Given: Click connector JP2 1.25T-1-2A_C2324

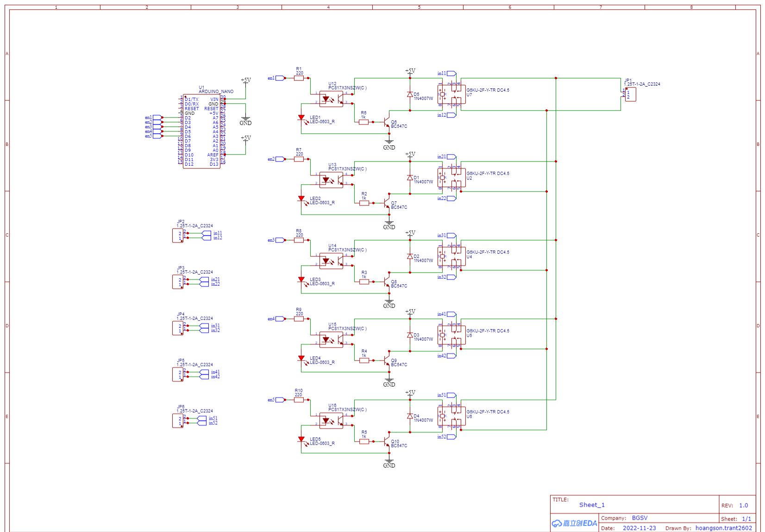Looking at the screenshot, I should 177,235.
